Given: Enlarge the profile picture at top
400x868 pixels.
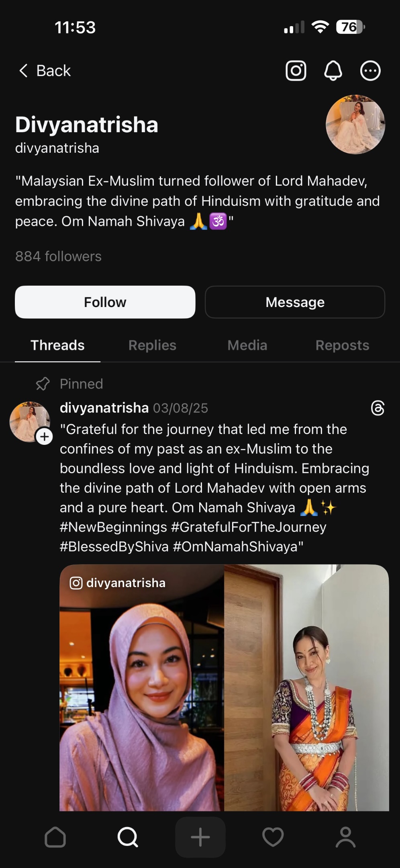Looking at the screenshot, I should tap(355, 125).
